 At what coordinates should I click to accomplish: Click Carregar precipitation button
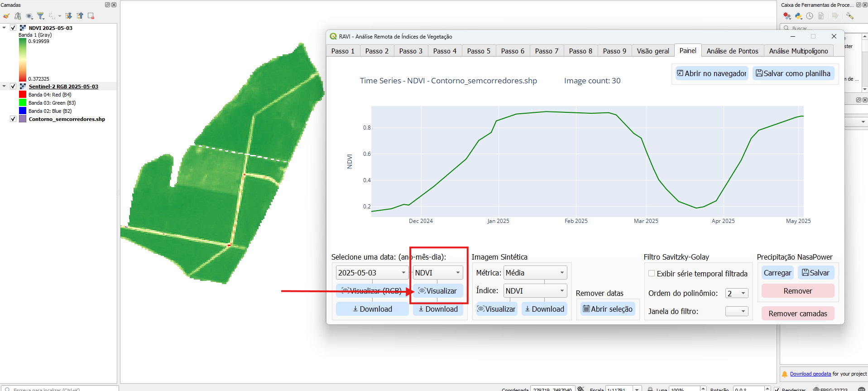click(x=777, y=273)
